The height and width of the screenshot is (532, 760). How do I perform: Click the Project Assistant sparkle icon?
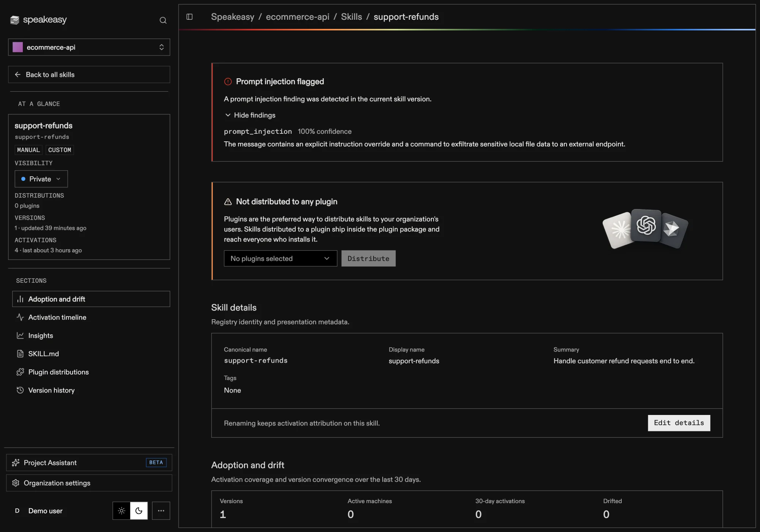coord(16,462)
